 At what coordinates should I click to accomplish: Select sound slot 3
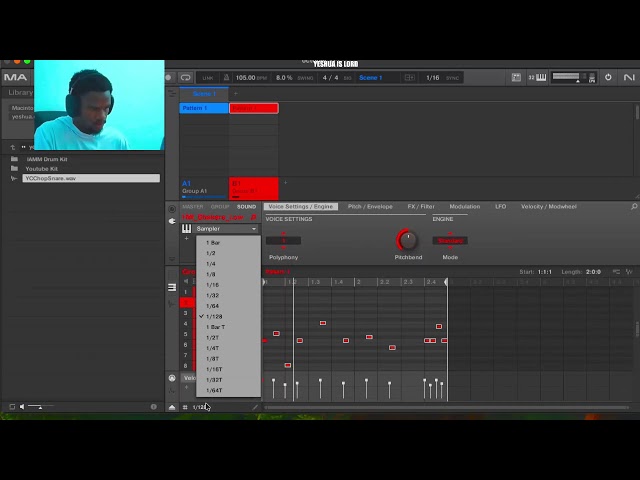click(x=185, y=313)
